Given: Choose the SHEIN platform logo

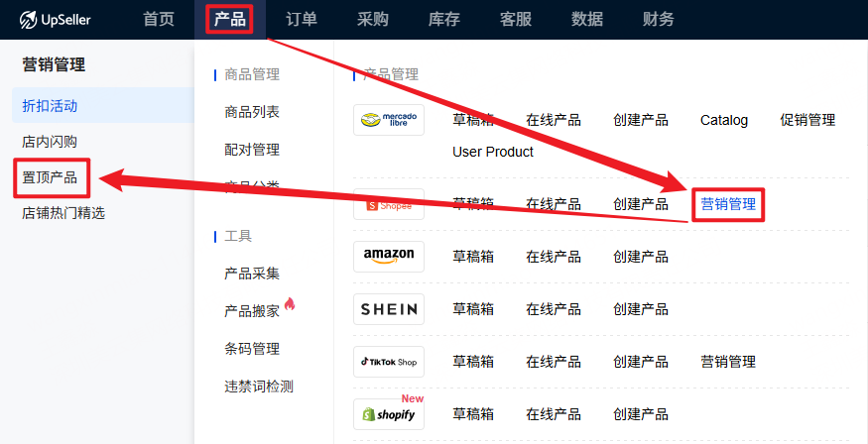Looking at the screenshot, I should (x=389, y=309).
